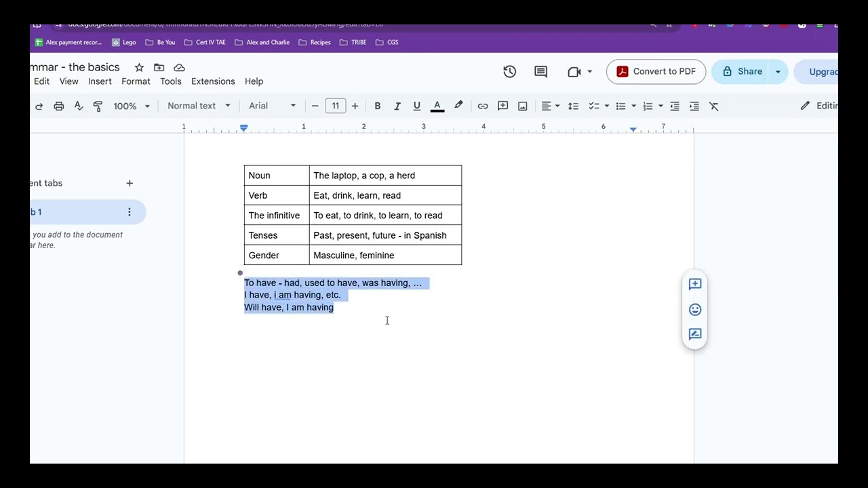Viewport: 868px width, 488px height.
Task: Click the left indent ruler marker
Action: (x=244, y=128)
